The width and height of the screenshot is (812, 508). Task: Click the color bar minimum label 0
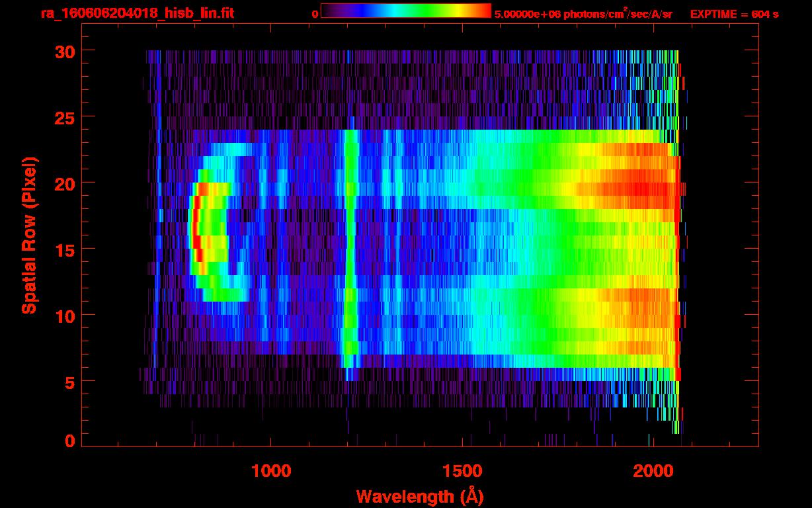[x=315, y=14]
